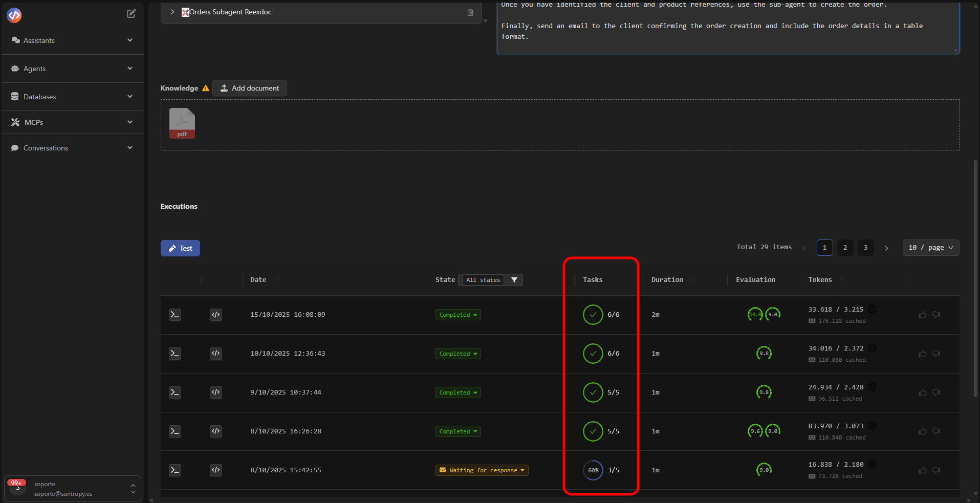Viewport: 980px width, 503px height.
Task: Thumbs up the 10/10/2025 12:36:43 execution
Action: coord(923,354)
